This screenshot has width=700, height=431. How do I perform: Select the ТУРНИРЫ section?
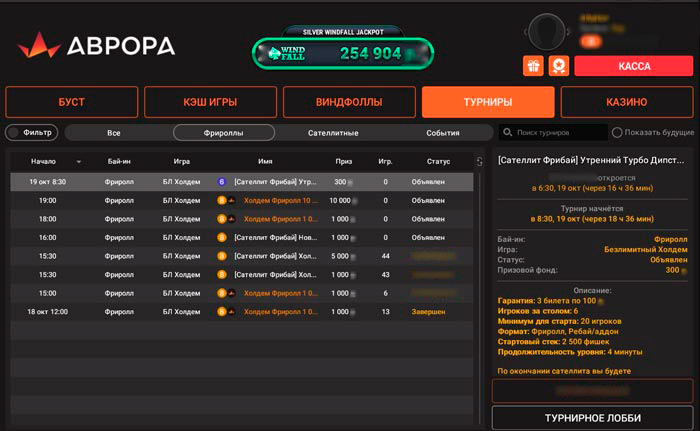pos(488,102)
